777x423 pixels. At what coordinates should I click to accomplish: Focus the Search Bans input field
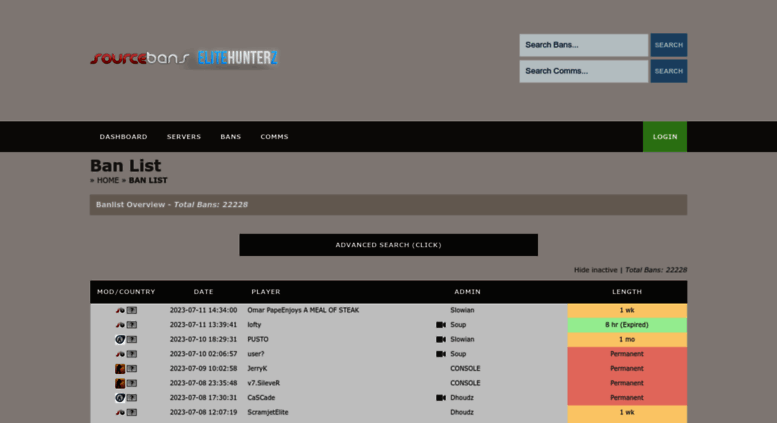pos(584,45)
